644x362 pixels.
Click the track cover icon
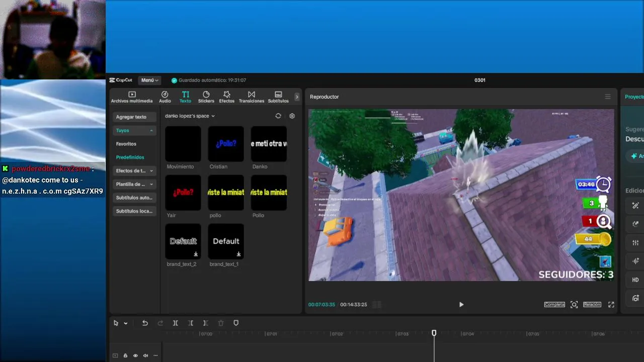coord(115,355)
